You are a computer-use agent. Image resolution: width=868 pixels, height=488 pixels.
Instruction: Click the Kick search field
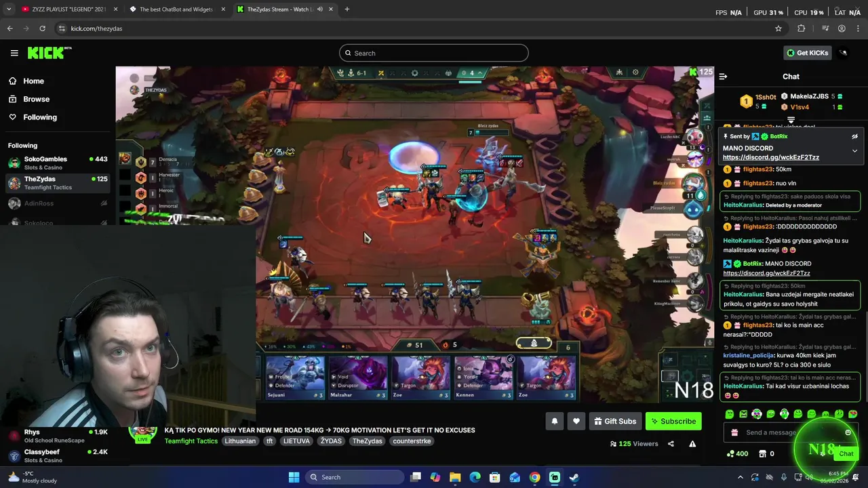pos(434,53)
